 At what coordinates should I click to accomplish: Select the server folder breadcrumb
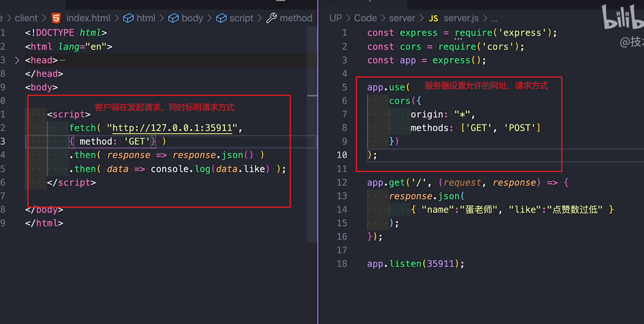[402, 18]
